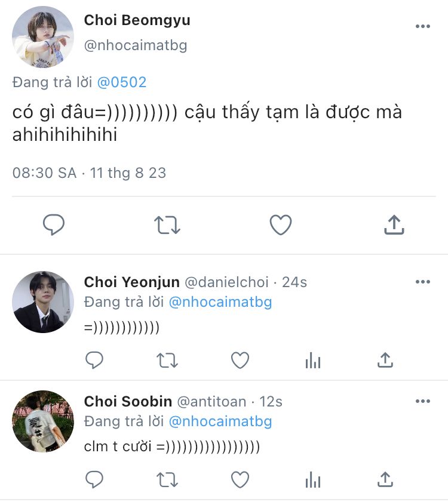Click the @nhocaimatbg link in Soobin's reply
Viewport: 448px width, 502px height.
pos(220,421)
